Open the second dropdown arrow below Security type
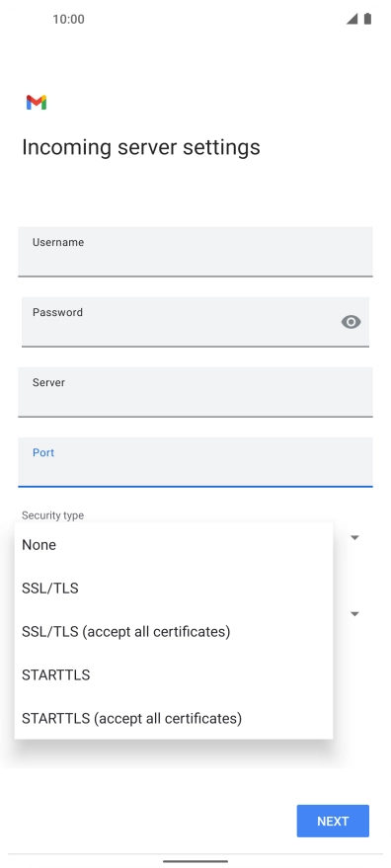The height and width of the screenshot is (868, 391). point(355,614)
